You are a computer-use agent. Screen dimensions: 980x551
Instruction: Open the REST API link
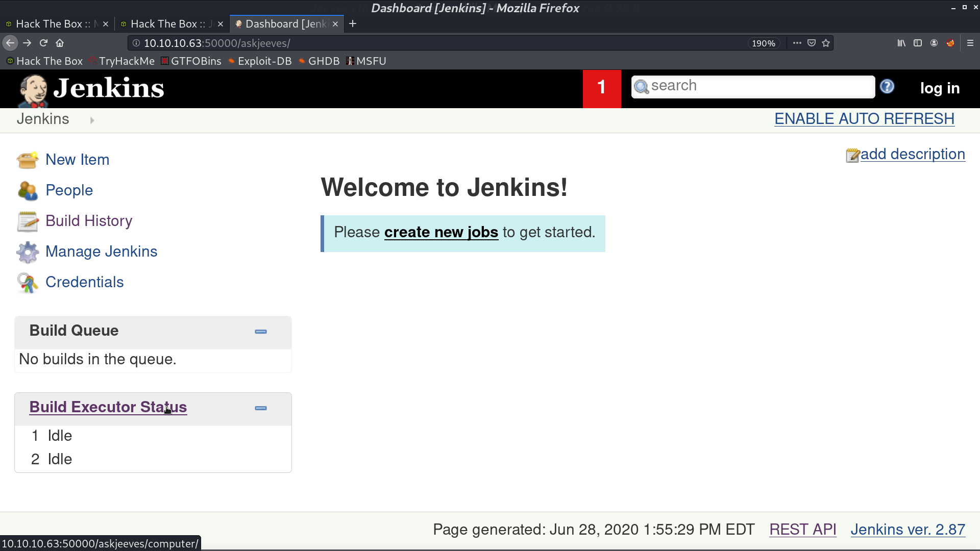[803, 530]
